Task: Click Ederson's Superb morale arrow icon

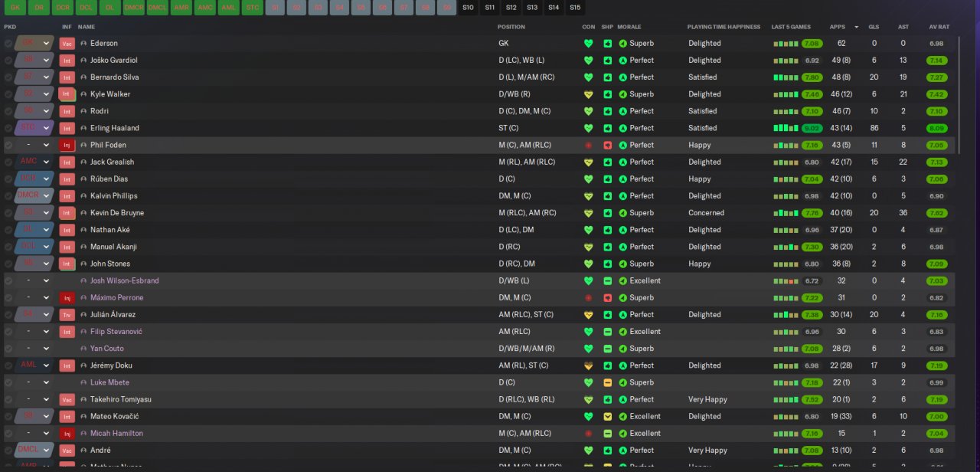Action: [623, 44]
